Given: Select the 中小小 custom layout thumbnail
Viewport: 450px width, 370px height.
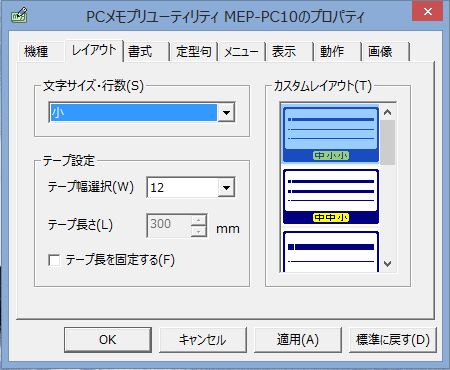Looking at the screenshot, I should point(331,134).
